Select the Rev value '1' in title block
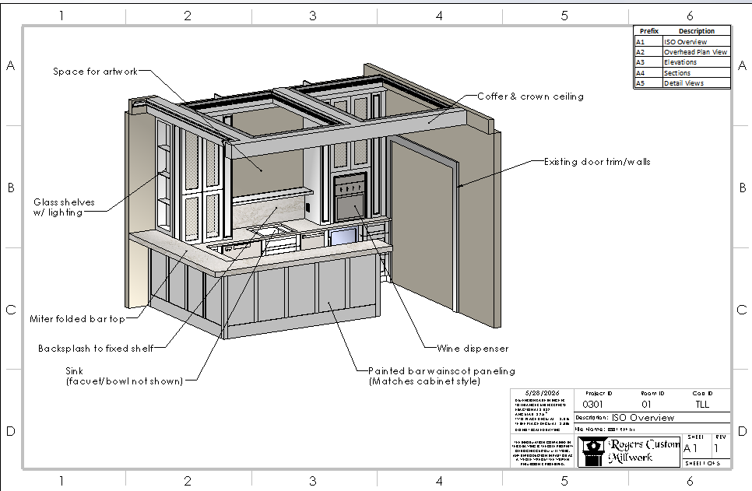Viewport: 752px width, 491px height. click(716, 448)
